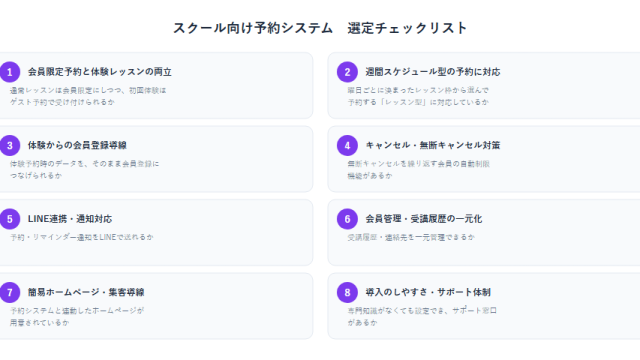Click the サポート窓口 description under item 8

coord(422,316)
